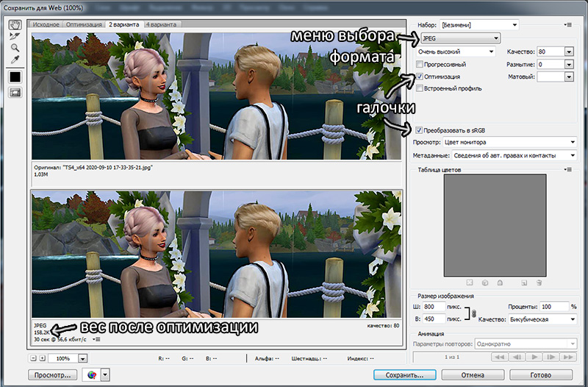The image size is (588, 387).
Task: Open the Параметры повторов dropdown
Action: click(x=526, y=344)
